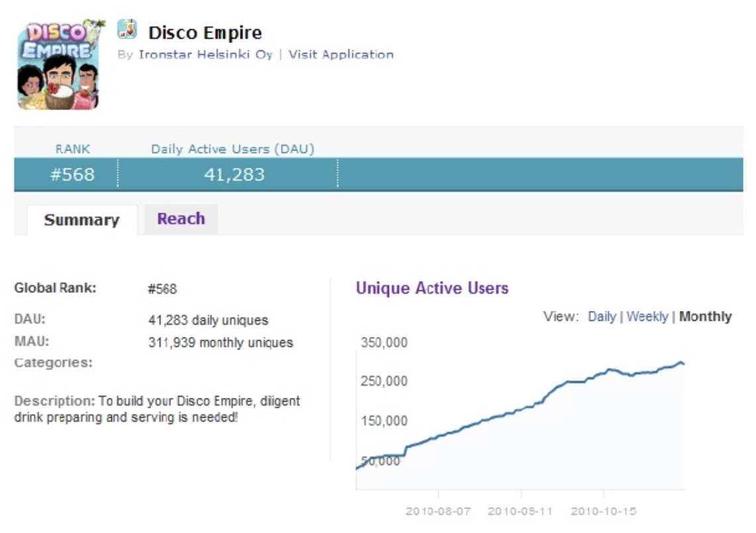The width and height of the screenshot is (756, 533).
Task: Click the 2010-09-11 date label
Action: pyautogui.click(x=519, y=511)
